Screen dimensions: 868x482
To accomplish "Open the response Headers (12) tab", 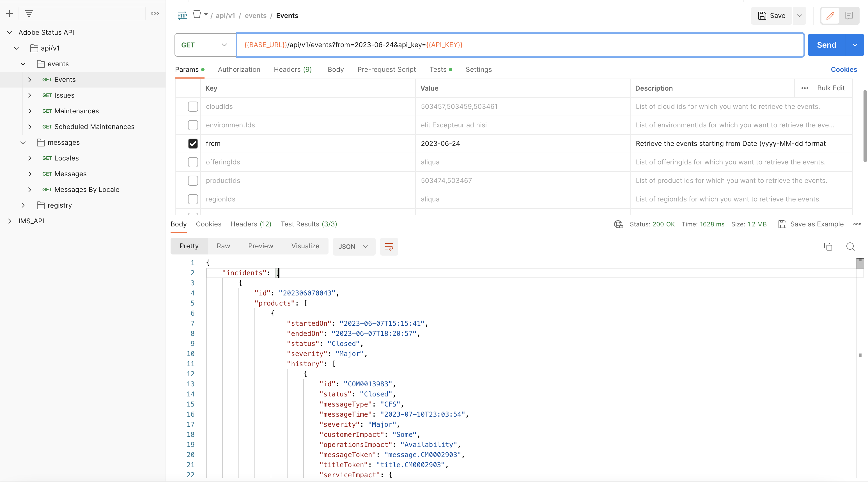I will [x=251, y=224].
